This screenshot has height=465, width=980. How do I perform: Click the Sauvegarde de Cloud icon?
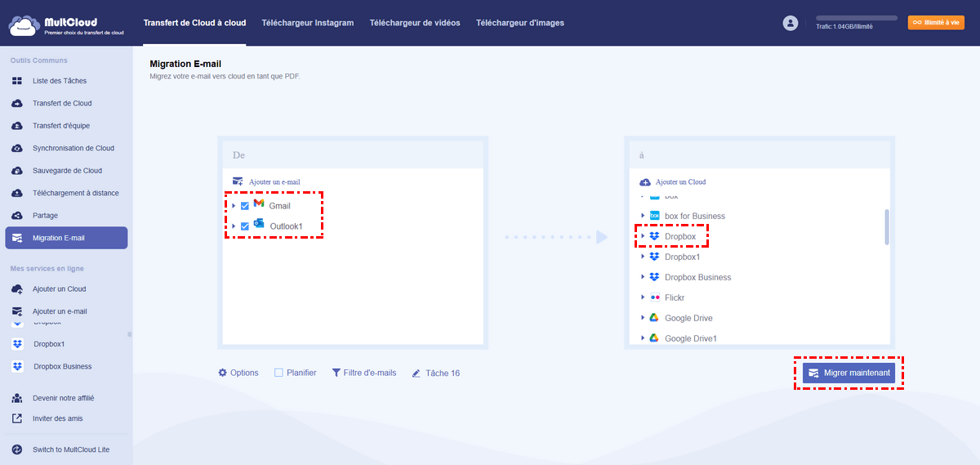[x=17, y=171]
